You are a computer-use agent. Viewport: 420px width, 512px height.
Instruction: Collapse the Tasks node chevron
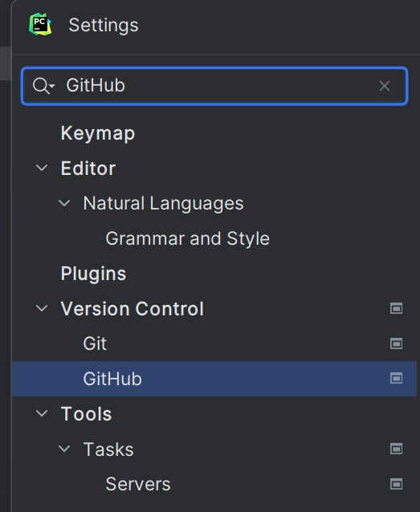64,449
